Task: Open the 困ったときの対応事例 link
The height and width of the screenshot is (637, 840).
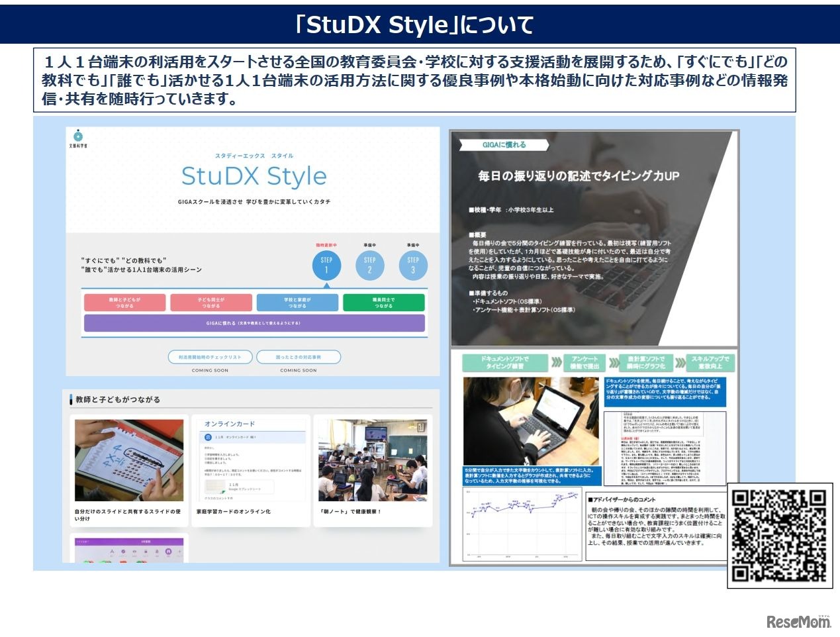Action: (298, 357)
